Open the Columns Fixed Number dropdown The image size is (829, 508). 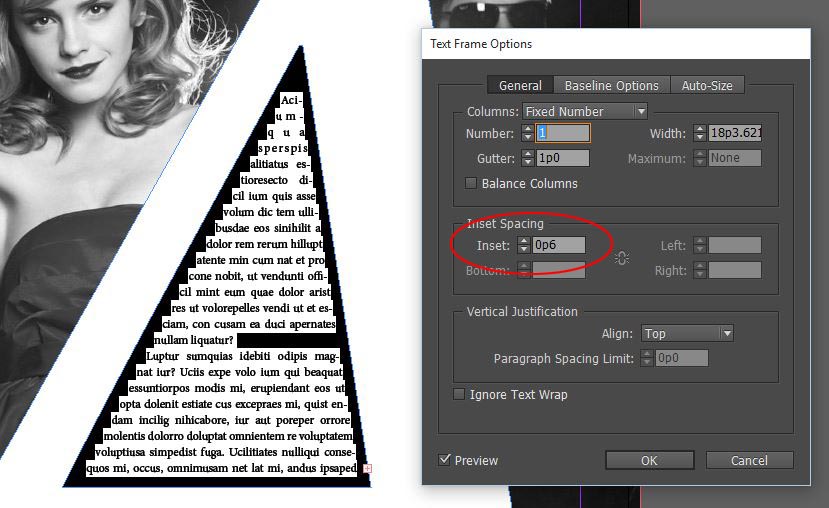point(585,111)
